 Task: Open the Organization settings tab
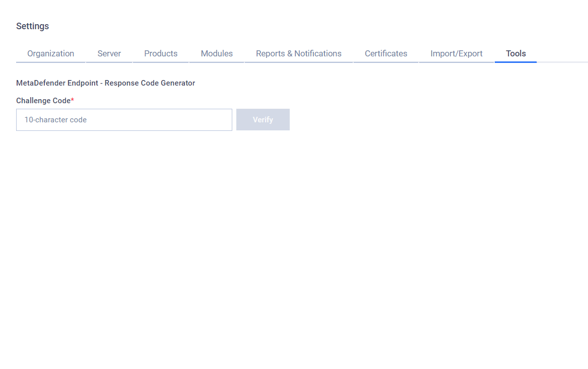click(x=50, y=53)
